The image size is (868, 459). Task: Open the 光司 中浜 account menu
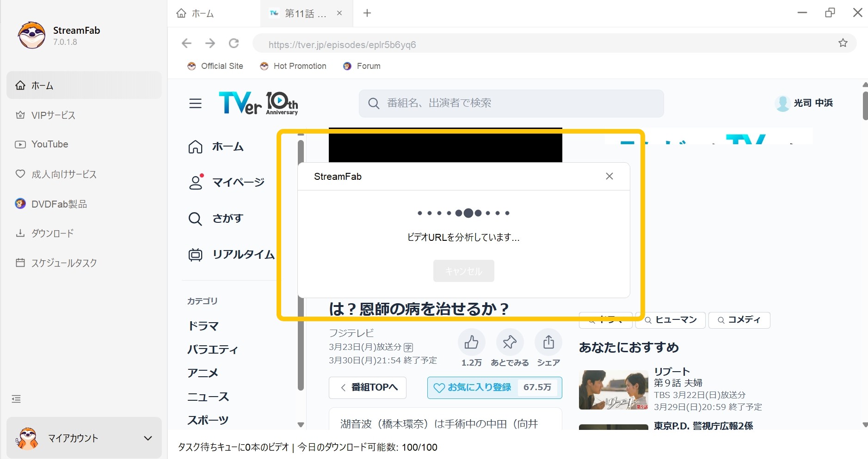[805, 103]
